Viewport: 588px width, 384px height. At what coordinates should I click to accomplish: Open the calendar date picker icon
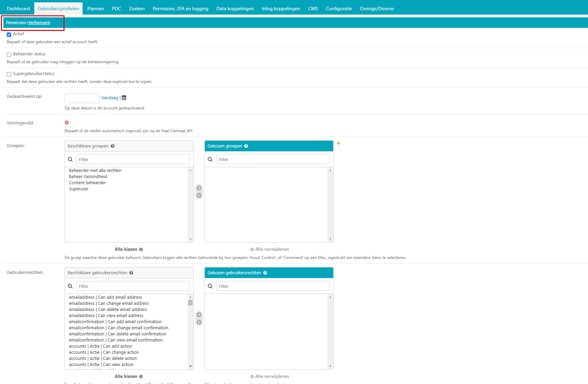click(124, 98)
